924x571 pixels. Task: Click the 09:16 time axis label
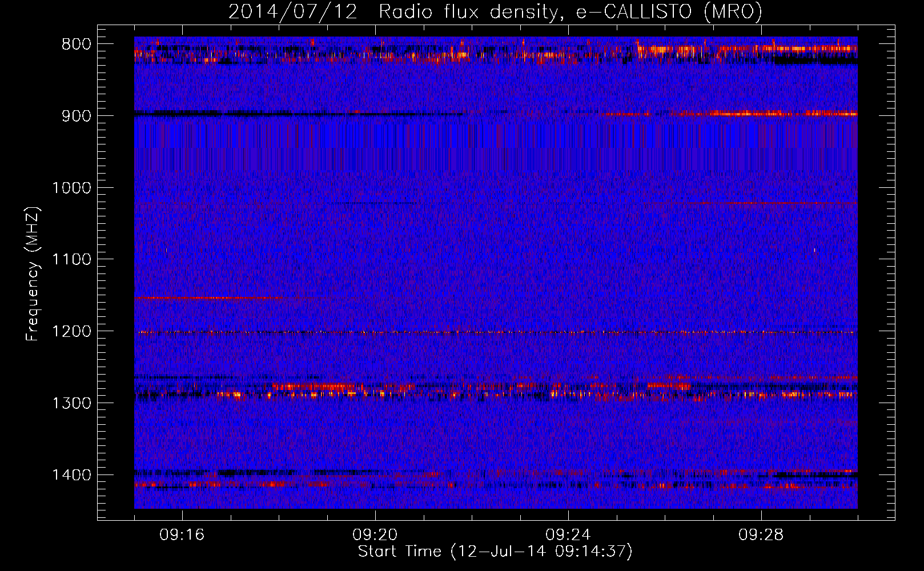coord(182,535)
